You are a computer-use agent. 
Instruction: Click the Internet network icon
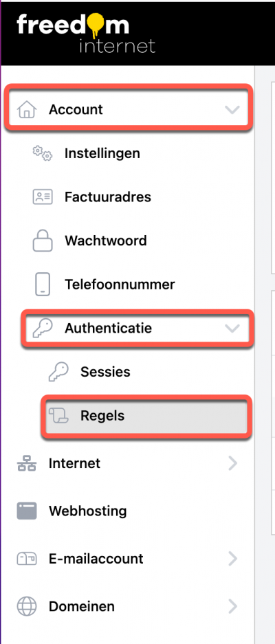tap(27, 464)
